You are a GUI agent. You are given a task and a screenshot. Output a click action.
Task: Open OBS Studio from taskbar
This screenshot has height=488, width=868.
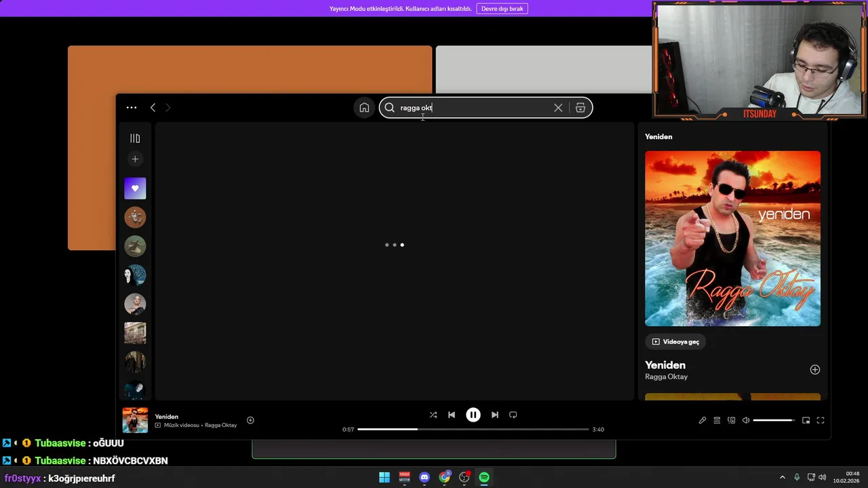pyautogui.click(x=465, y=477)
